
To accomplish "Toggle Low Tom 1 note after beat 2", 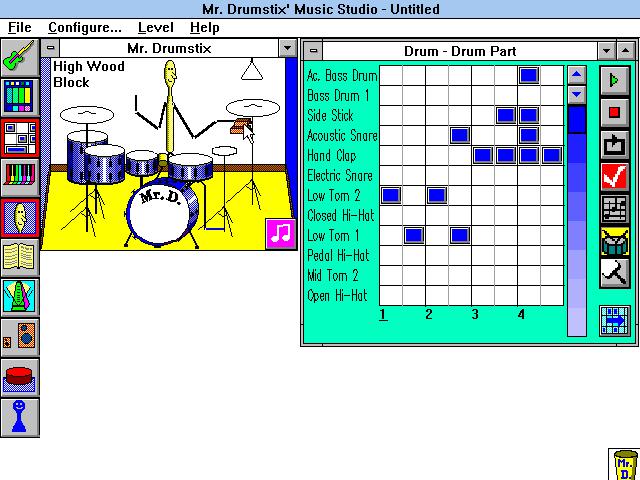I will click(460, 235).
